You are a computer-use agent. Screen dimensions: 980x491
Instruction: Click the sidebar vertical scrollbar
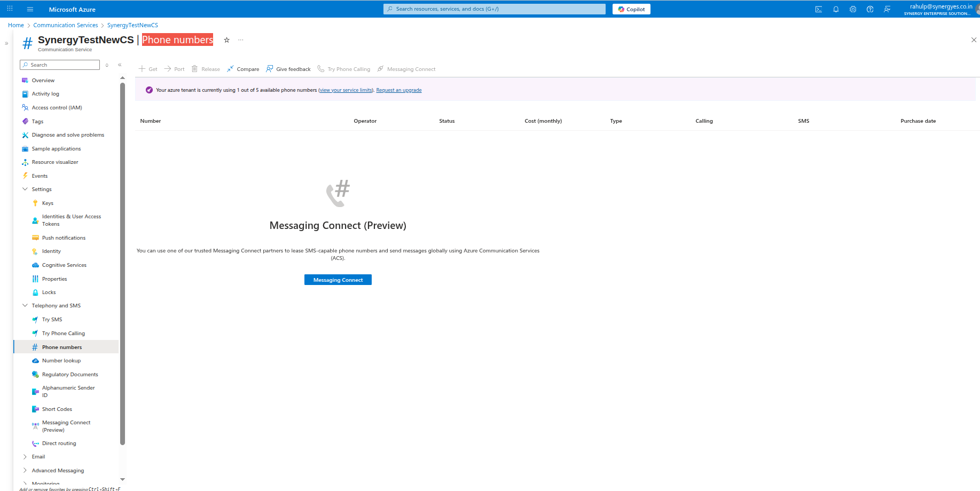(122, 264)
